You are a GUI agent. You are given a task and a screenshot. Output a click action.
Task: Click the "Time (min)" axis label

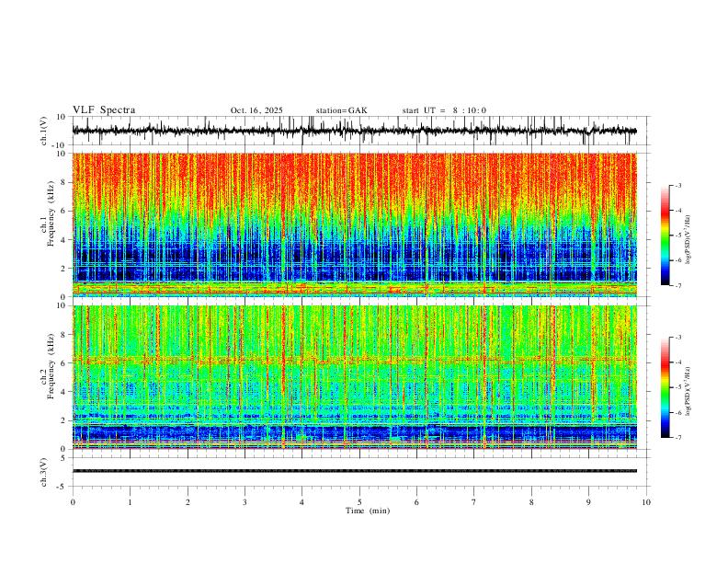click(x=368, y=511)
